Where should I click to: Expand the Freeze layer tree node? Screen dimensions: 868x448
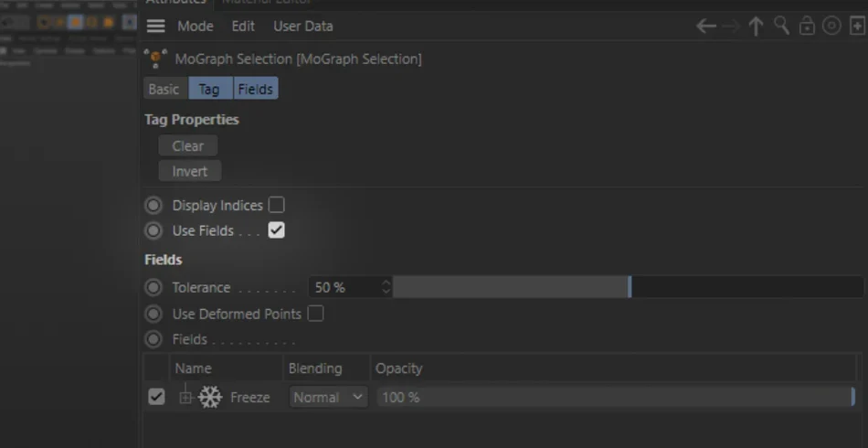click(x=185, y=398)
